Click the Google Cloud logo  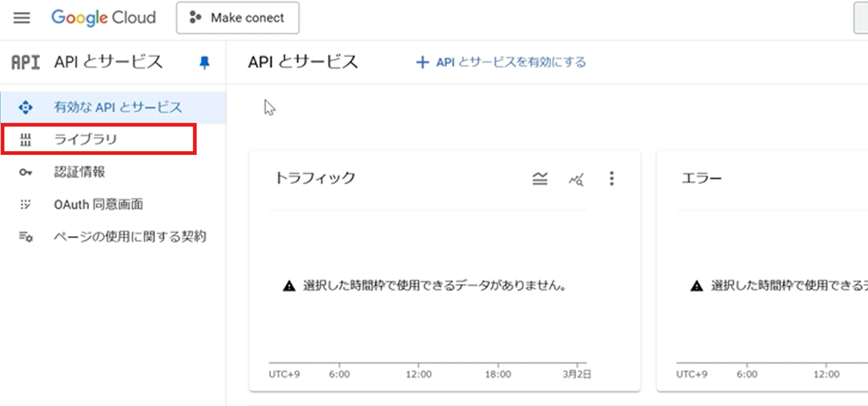pyautogui.click(x=103, y=18)
